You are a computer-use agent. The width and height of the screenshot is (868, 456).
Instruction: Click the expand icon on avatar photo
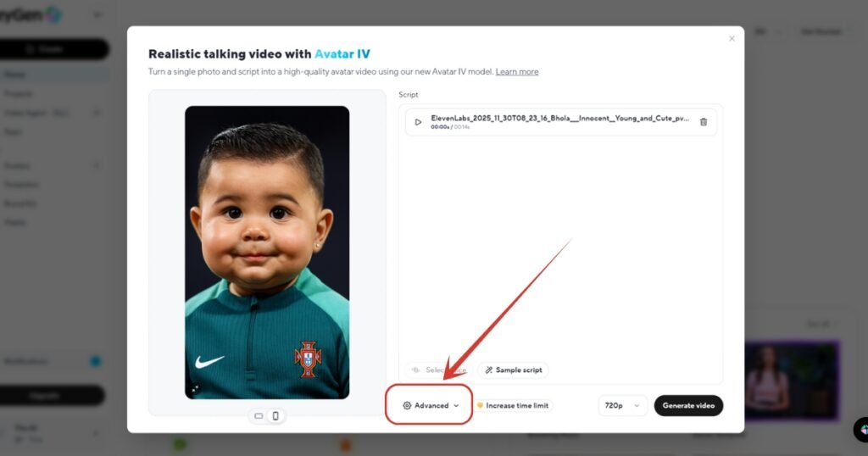195,389
